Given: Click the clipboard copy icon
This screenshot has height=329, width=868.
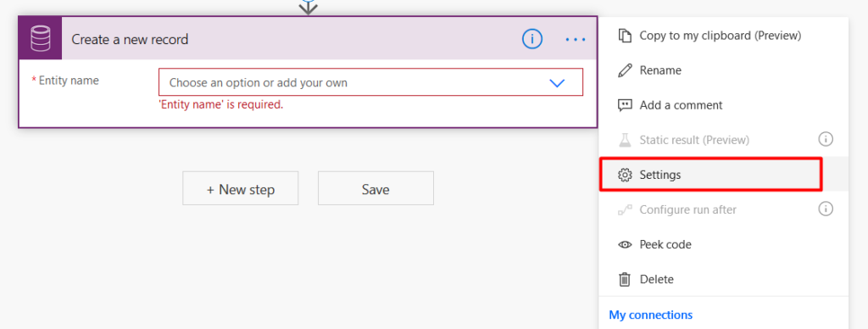Looking at the screenshot, I should point(625,36).
